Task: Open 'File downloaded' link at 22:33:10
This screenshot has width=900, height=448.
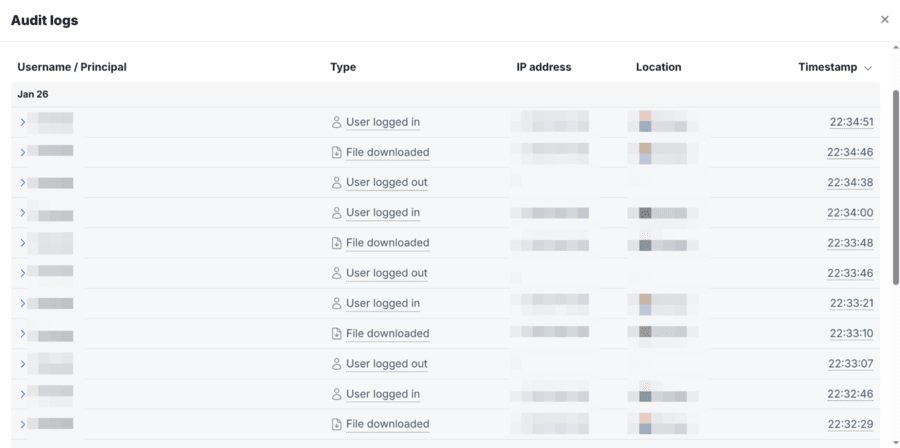Action: pyautogui.click(x=388, y=334)
